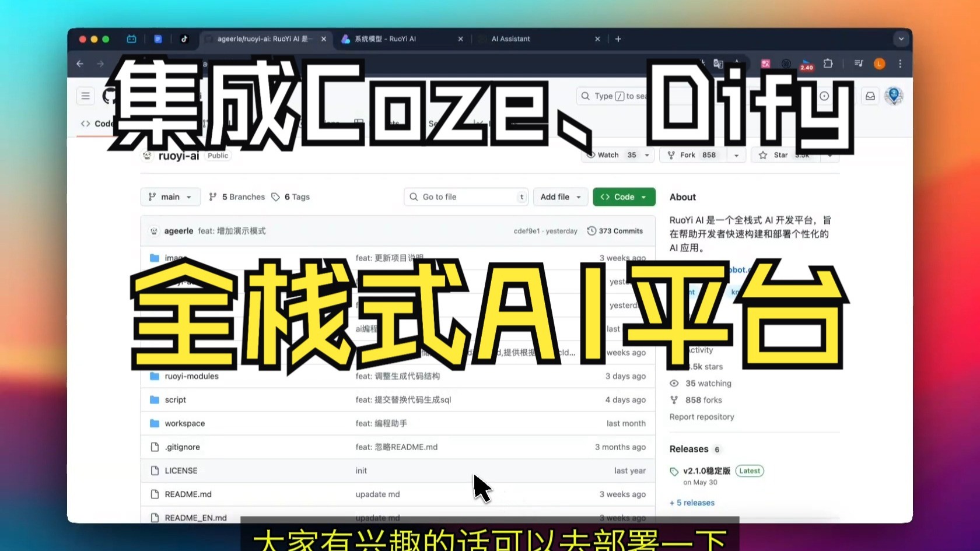Click the README.md file icon

tap(155, 494)
